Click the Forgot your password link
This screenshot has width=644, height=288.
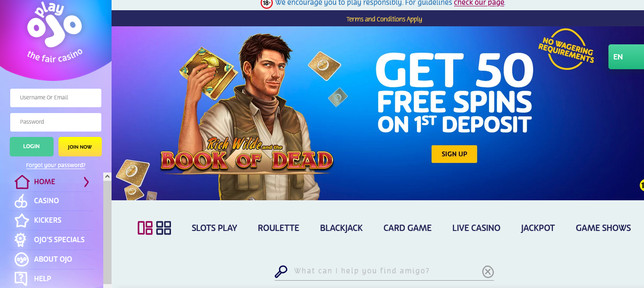coord(56,165)
